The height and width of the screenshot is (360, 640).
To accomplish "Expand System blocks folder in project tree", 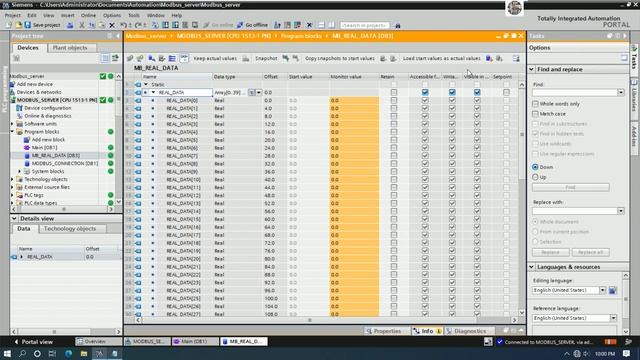I will (x=20, y=171).
